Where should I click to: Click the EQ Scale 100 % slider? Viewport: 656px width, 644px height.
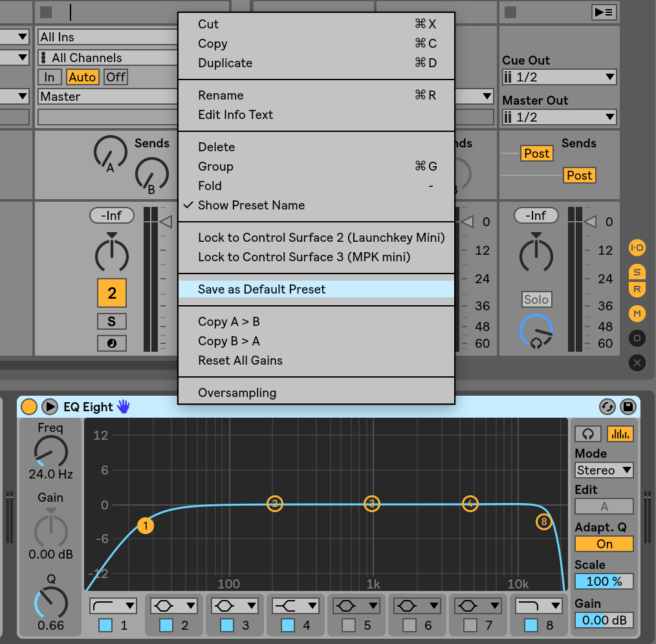pyautogui.click(x=604, y=581)
